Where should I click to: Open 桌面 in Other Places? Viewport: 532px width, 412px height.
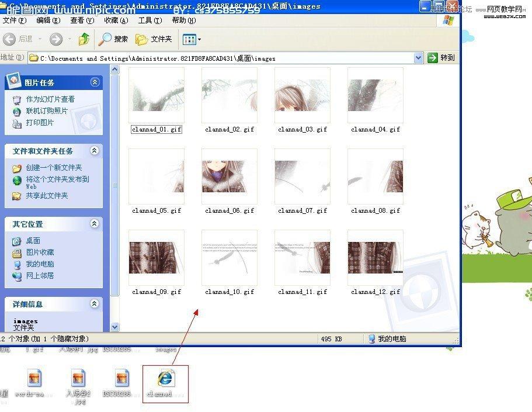pyautogui.click(x=33, y=240)
